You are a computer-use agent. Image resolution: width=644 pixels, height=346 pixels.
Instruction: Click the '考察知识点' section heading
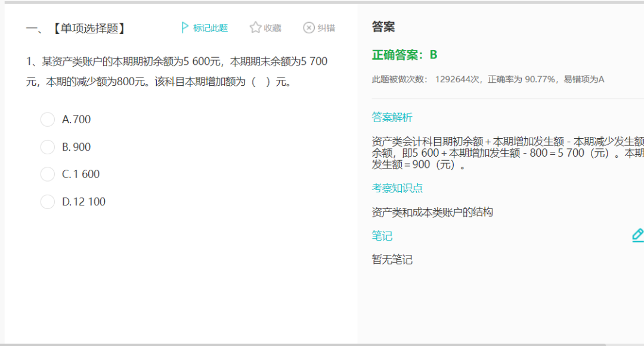coord(397,188)
